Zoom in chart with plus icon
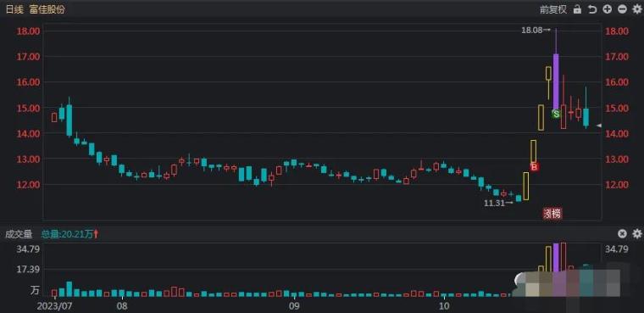 pyautogui.click(x=607, y=9)
